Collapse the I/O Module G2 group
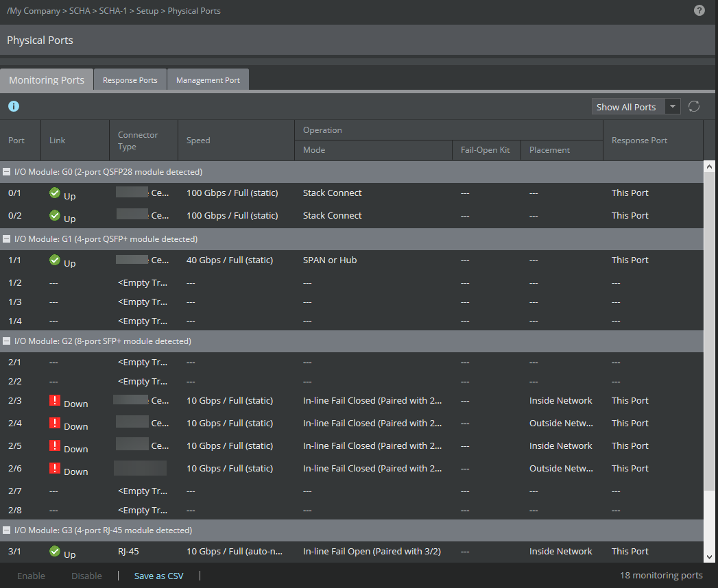The height and width of the screenshot is (588, 718). 6,341
